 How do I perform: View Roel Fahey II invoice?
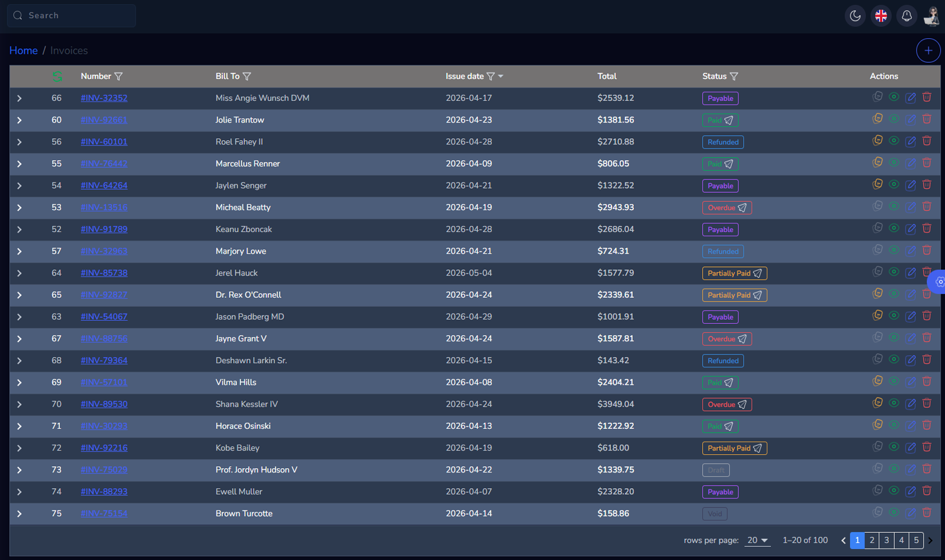click(x=894, y=141)
